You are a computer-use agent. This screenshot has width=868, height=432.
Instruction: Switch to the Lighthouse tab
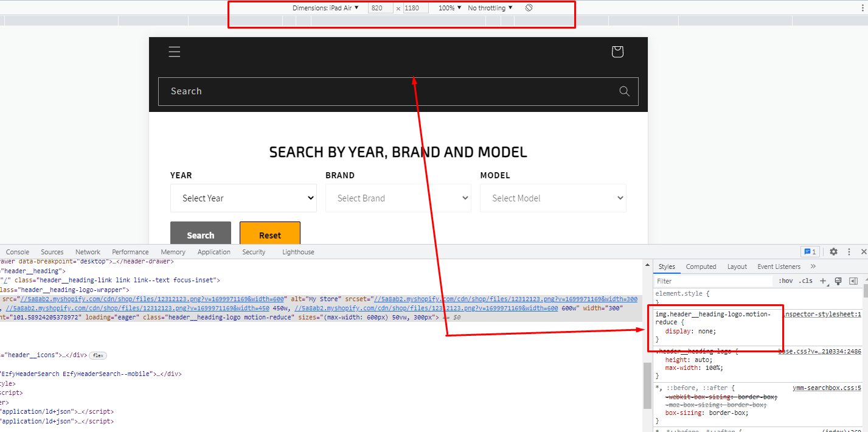(x=298, y=252)
